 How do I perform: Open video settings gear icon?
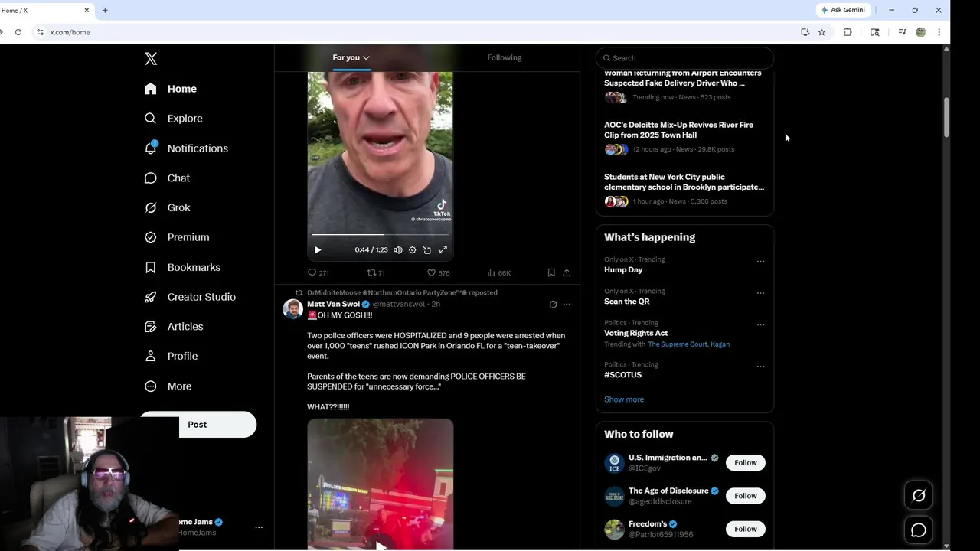coord(413,250)
